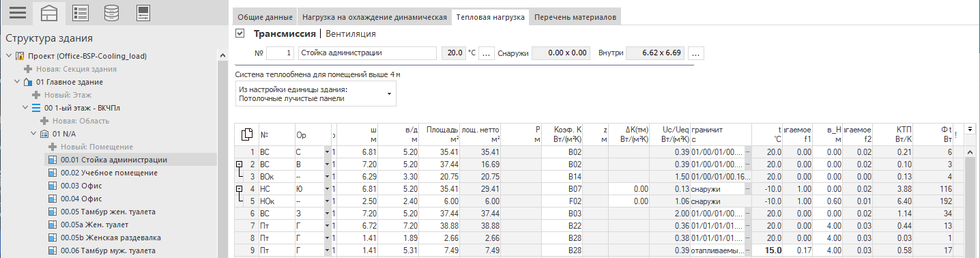Select the building structure view icon

(48, 12)
